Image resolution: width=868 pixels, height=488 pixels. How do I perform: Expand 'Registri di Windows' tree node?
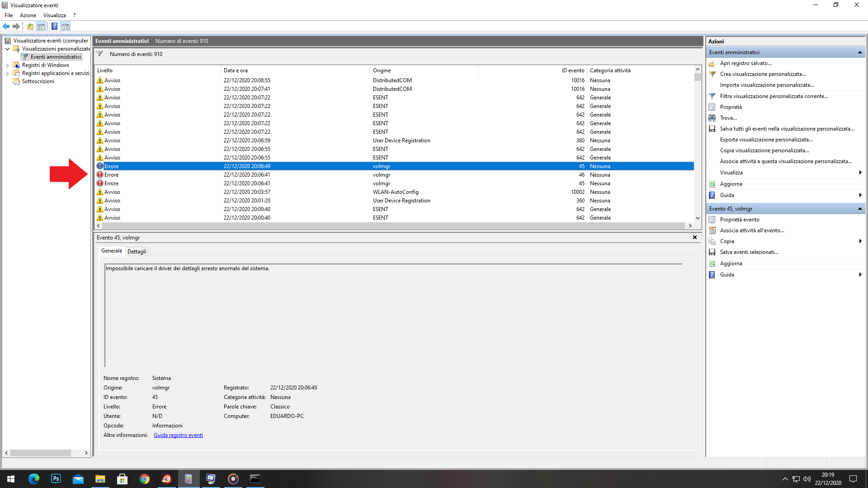[7, 65]
